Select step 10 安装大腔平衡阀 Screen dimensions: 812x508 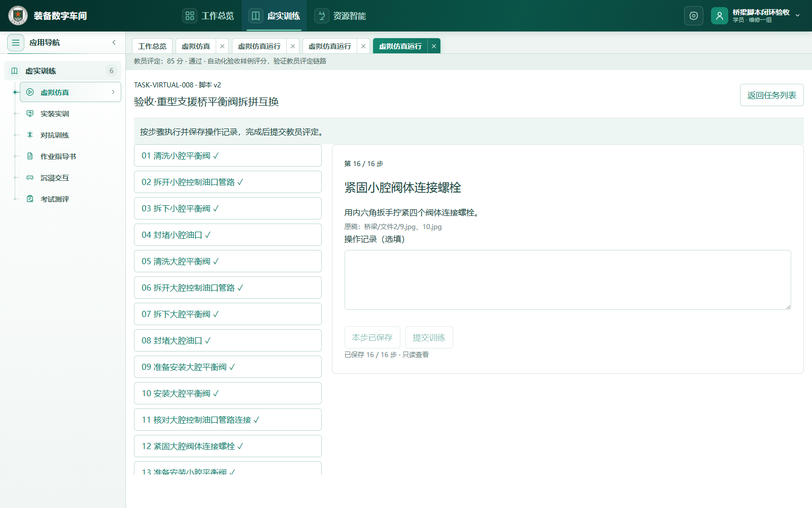pyautogui.click(x=228, y=393)
